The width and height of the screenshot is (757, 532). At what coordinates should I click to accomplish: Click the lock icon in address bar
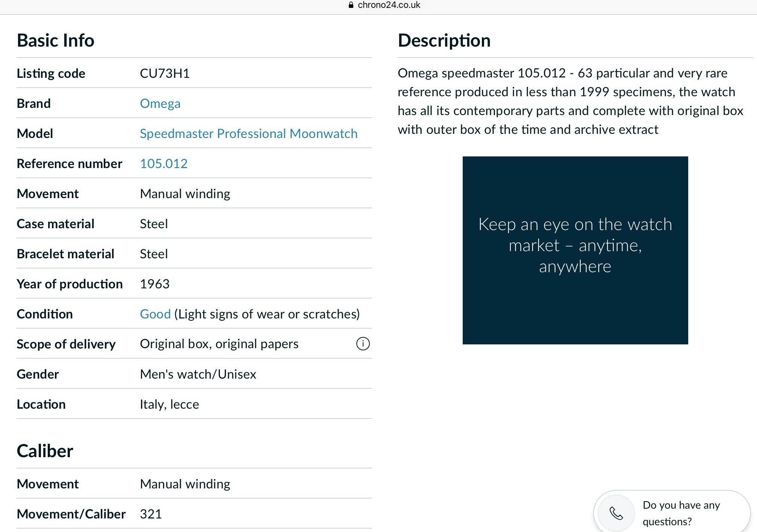(x=351, y=5)
